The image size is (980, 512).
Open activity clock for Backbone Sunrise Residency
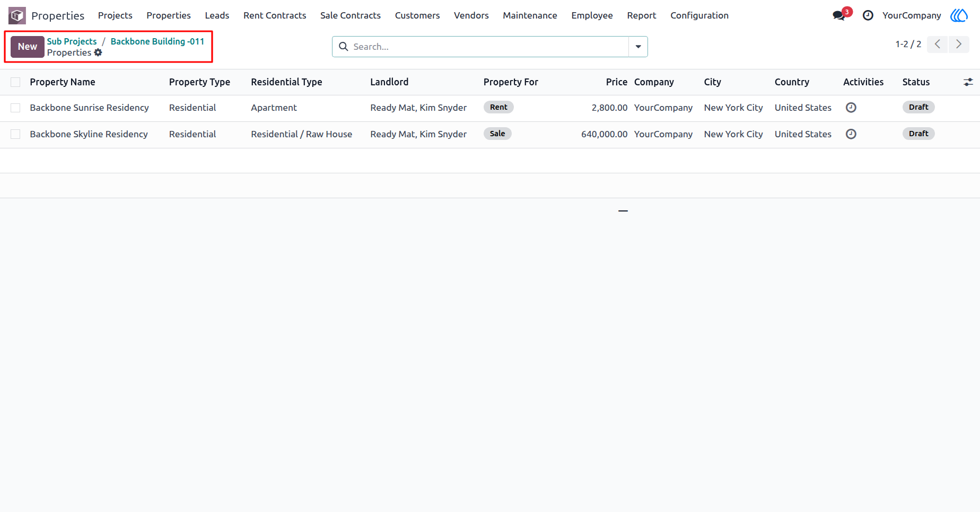click(x=851, y=108)
